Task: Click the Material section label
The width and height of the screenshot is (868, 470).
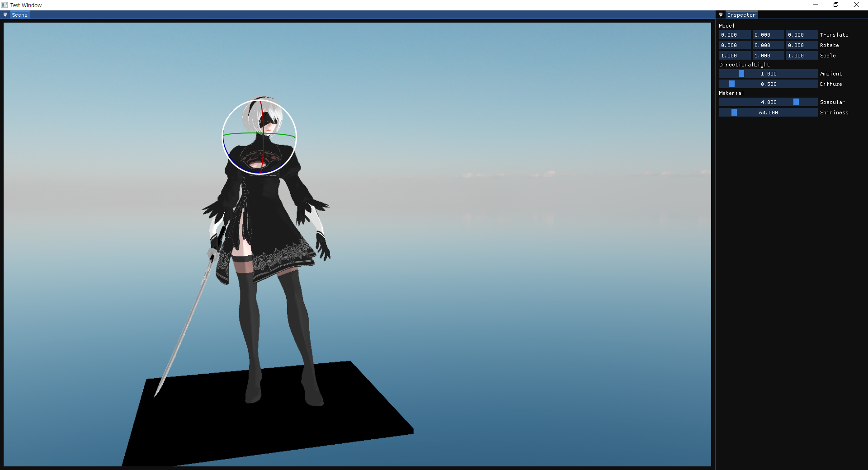Action: point(731,93)
